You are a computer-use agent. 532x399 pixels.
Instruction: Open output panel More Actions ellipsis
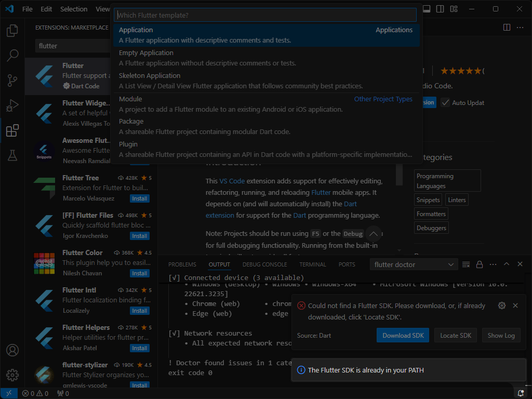(x=493, y=264)
